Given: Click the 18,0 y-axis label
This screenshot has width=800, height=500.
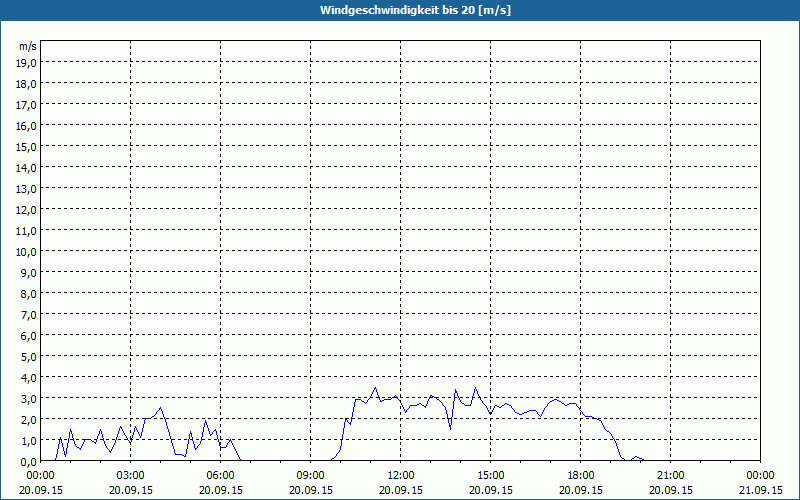Looking at the screenshot, I should [27, 84].
